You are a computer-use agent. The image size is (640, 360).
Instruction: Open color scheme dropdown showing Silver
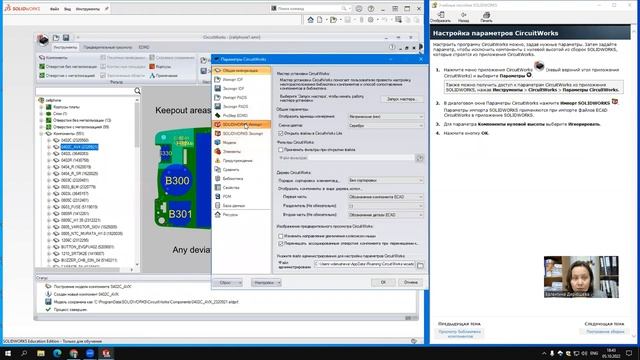coord(386,126)
